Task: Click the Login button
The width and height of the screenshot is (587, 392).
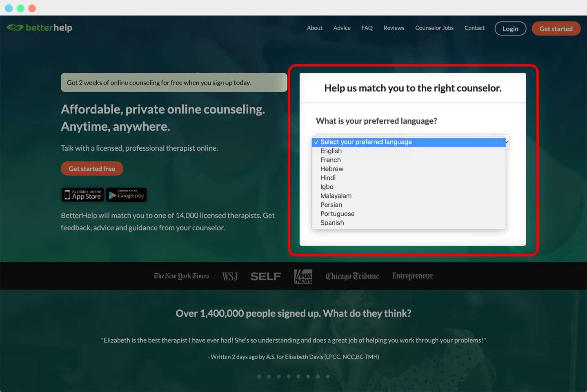Action: coord(510,29)
